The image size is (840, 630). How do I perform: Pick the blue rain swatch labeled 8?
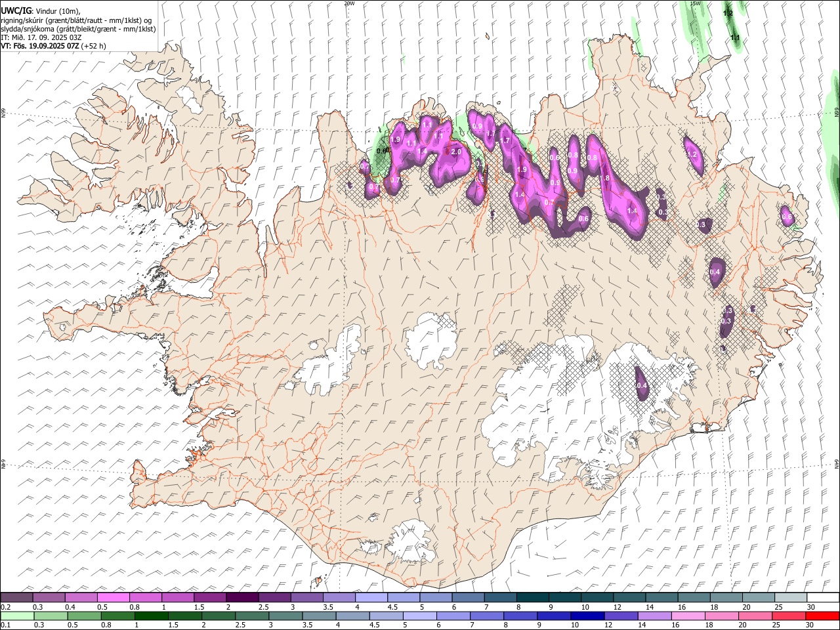521,616
